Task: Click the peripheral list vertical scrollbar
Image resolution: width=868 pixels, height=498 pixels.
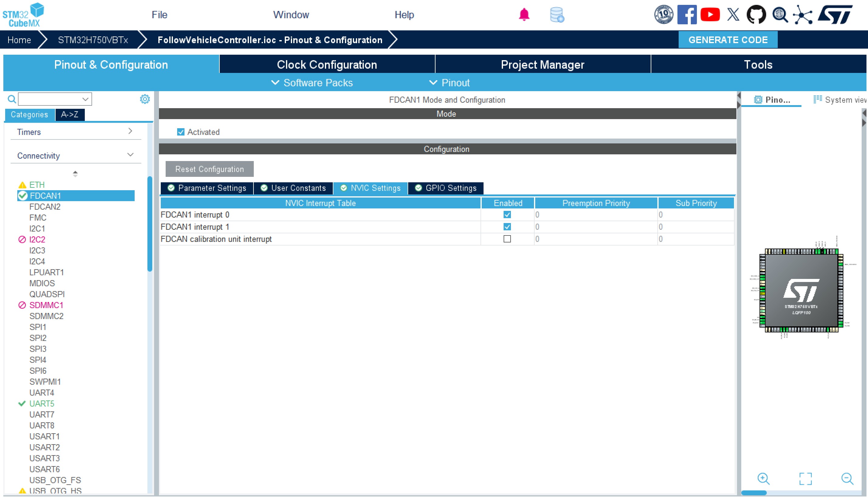Action: tap(150, 224)
